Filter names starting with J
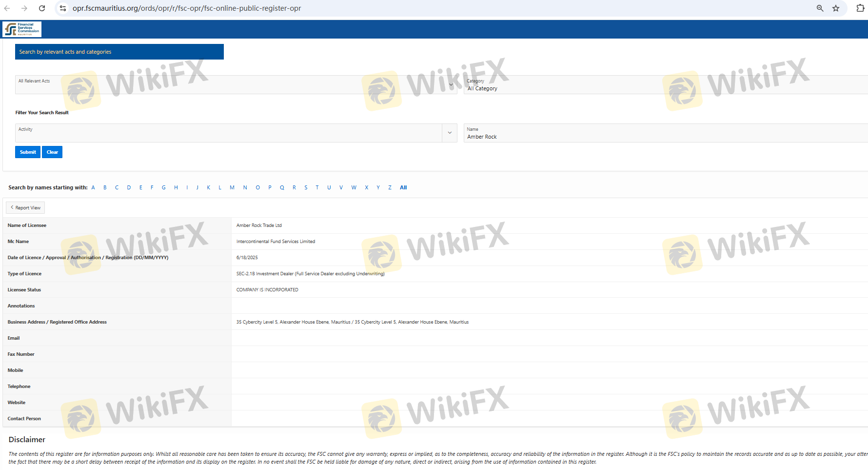This screenshot has width=868, height=470. 197,187
